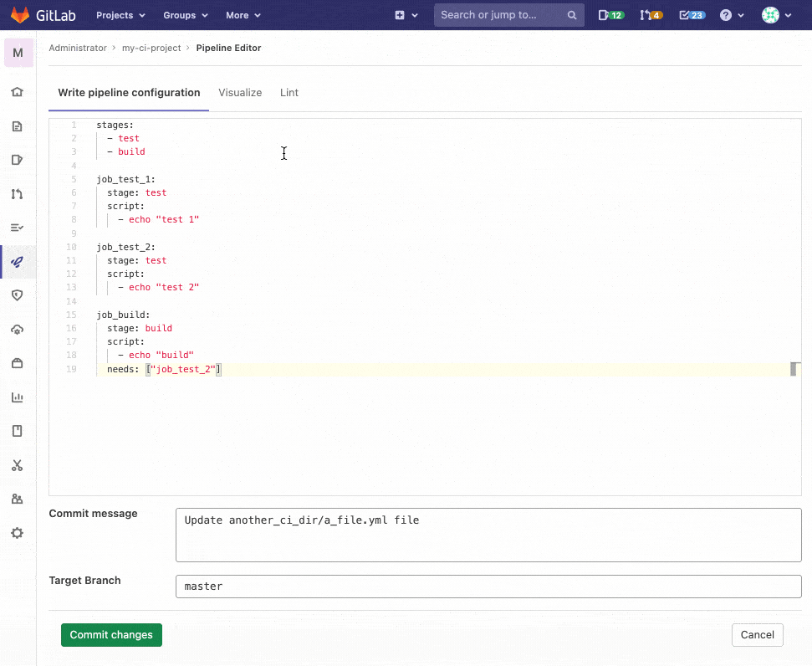Open the todos badge showing 23

click(x=692, y=14)
